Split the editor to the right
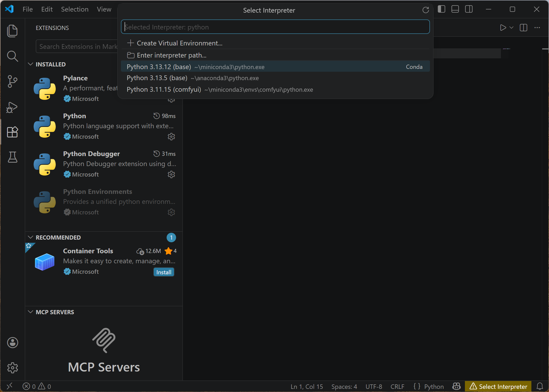 coord(524,28)
